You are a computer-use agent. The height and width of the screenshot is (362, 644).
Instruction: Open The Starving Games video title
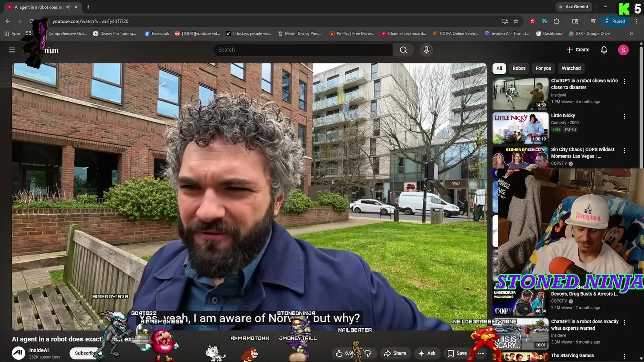[573, 356]
